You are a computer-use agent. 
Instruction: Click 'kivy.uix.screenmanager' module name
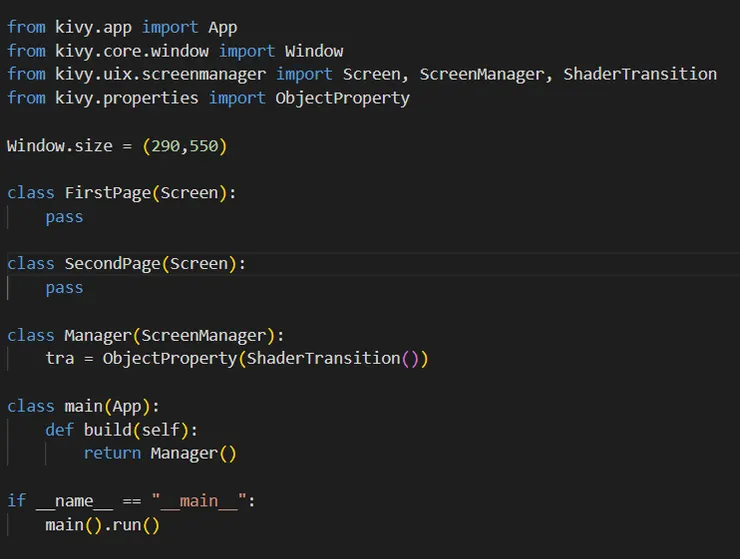(160, 74)
